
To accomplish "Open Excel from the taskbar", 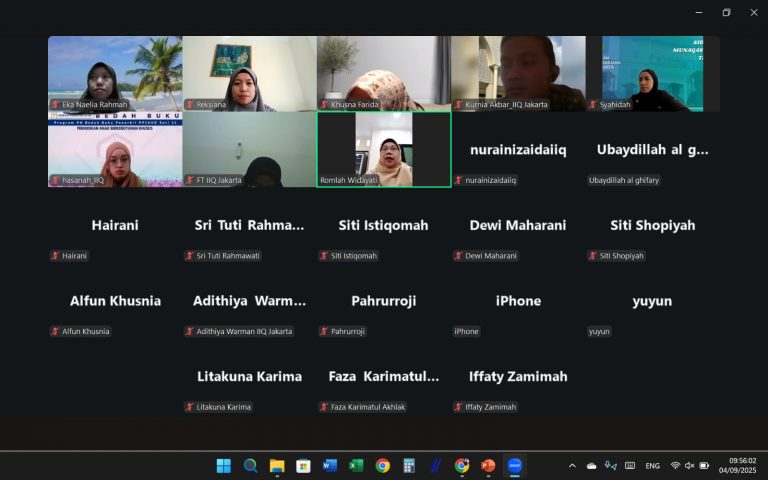I will click(x=356, y=466).
